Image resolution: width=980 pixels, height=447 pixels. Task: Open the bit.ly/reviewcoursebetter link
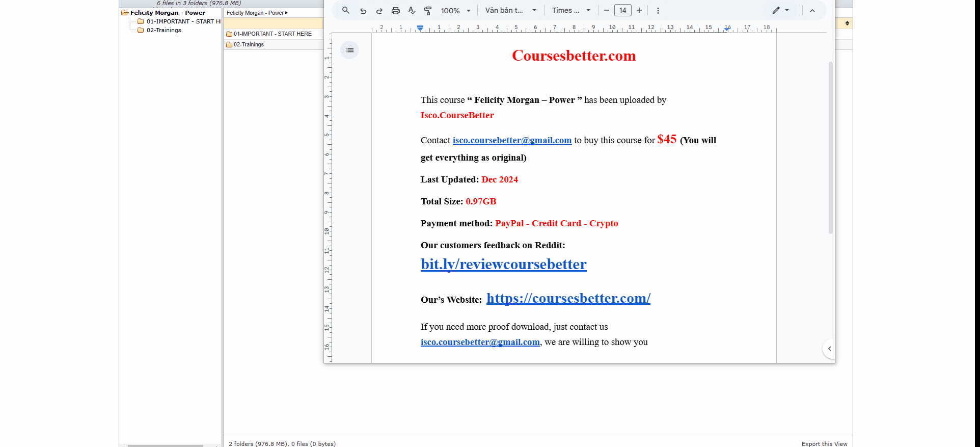[503, 264]
